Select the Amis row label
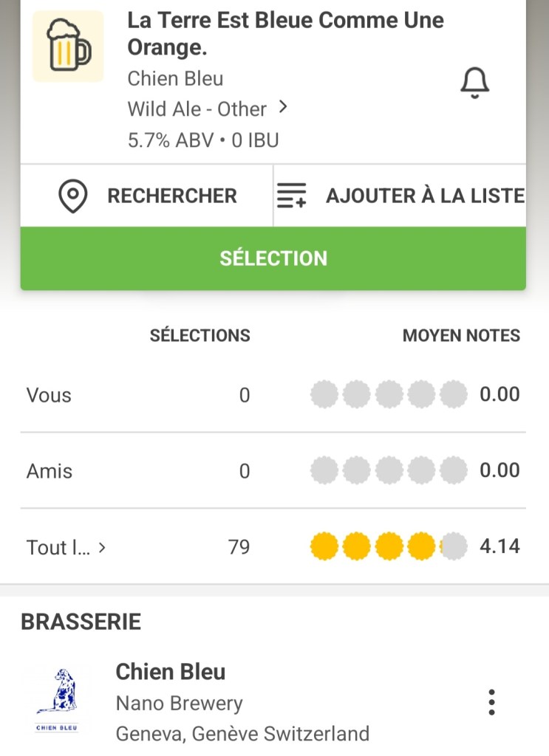The image size is (549, 756). (50, 471)
